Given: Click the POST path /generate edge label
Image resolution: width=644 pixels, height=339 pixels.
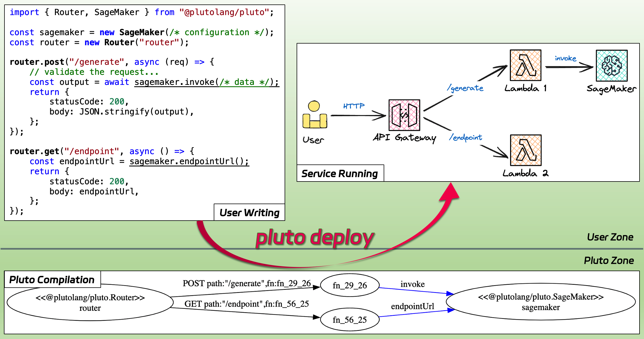Looking at the screenshot, I should pos(246,283).
